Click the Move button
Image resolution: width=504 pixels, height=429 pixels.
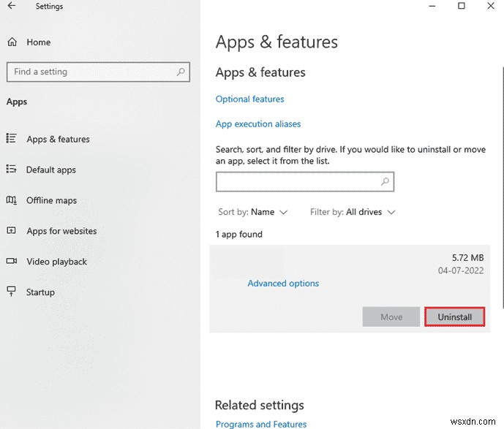click(391, 317)
